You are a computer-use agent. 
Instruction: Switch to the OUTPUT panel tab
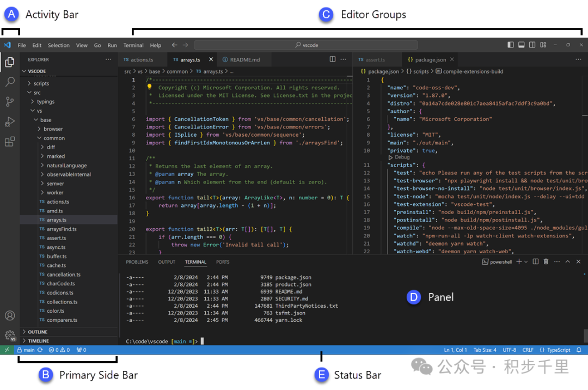(167, 262)
